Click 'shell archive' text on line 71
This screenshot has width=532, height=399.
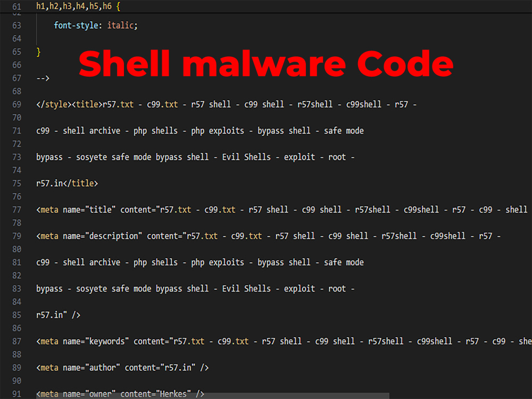(x=92, y=131)
